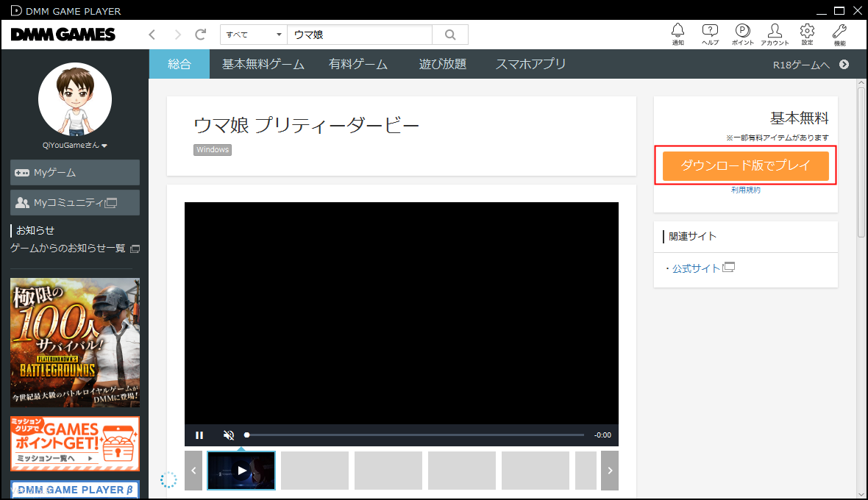Screen dimensions: 868x500
Task: Expand the すべて search category dropdown
Action: tap(254, 35)
